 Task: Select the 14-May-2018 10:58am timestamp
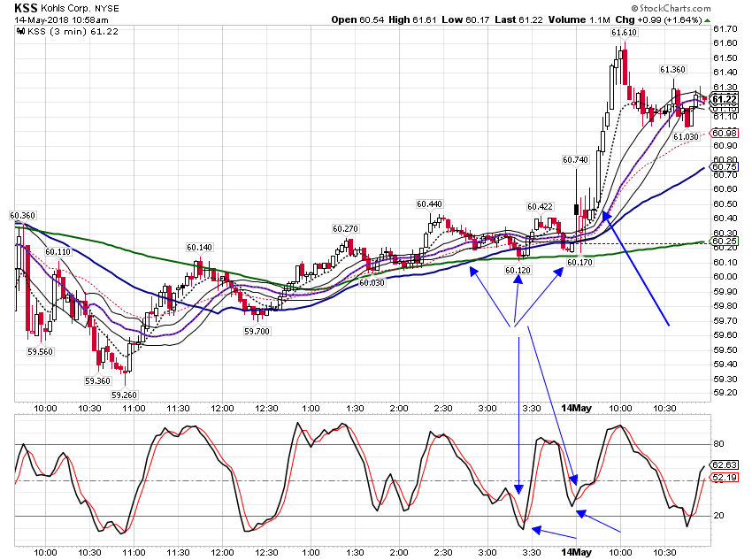tap(61, 20)
